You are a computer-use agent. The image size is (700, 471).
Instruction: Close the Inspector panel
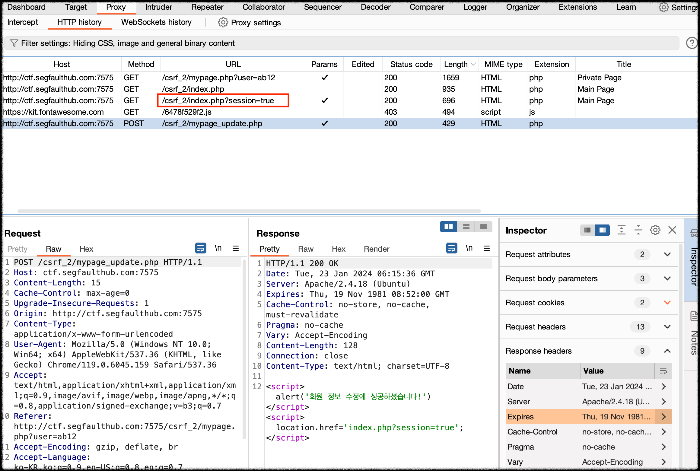click(672, 230)
